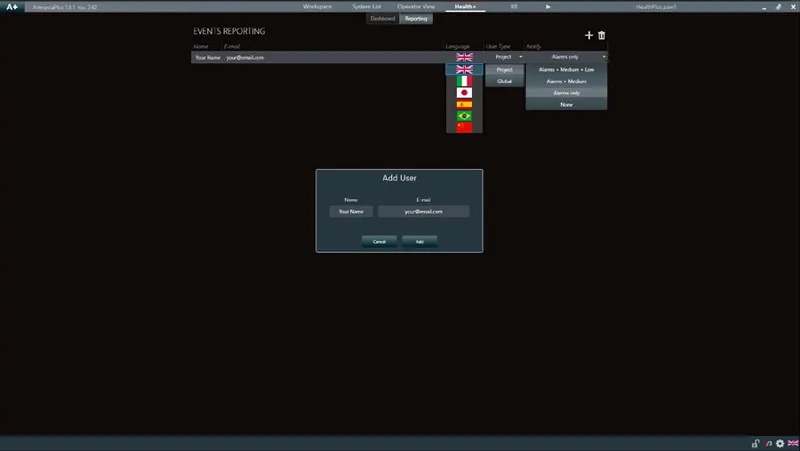Open the language flag dropdown in user row
This screenshot has height=451, width=800.
(464, 57)
